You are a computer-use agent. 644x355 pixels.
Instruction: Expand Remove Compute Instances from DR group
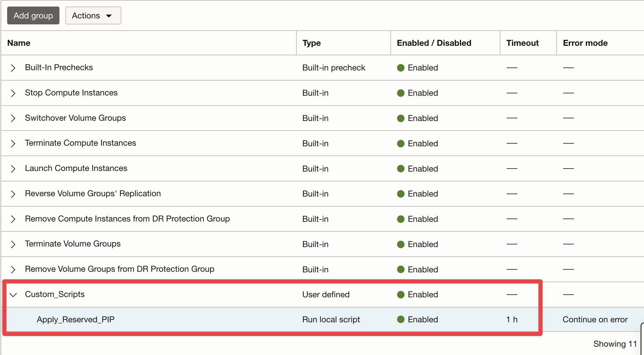(x=13, y=219)
